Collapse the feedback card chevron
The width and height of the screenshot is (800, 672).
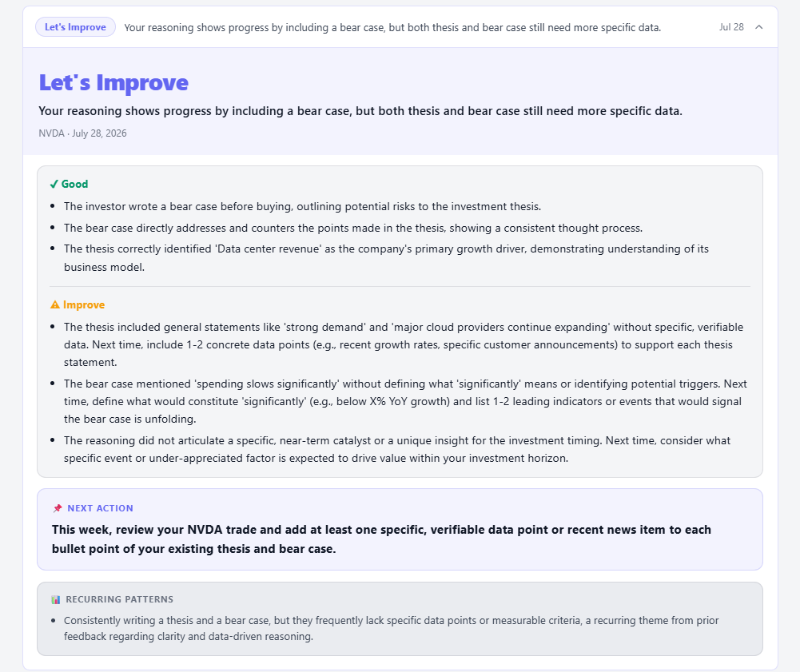tap(758, 27)
